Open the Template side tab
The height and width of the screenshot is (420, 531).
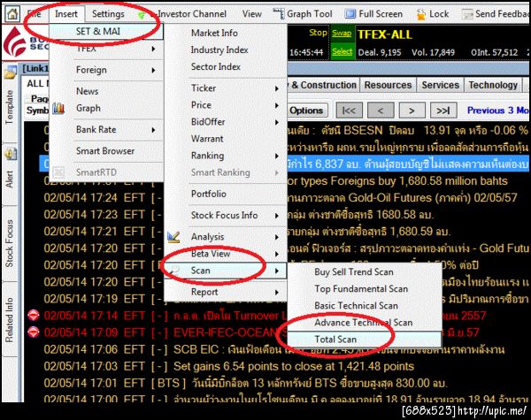point(9,107)
